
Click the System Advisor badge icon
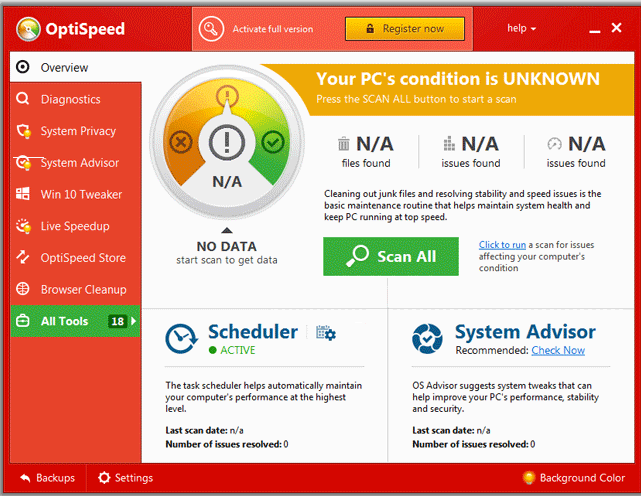pos(427,338)
